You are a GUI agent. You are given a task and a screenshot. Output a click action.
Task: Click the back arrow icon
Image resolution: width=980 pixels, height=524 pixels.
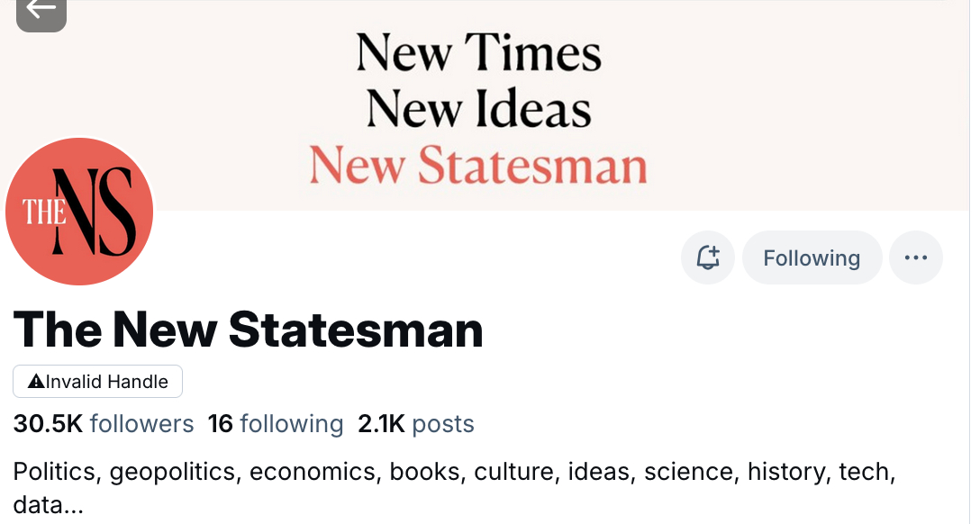pyautogui.click(x=41, y=10)
